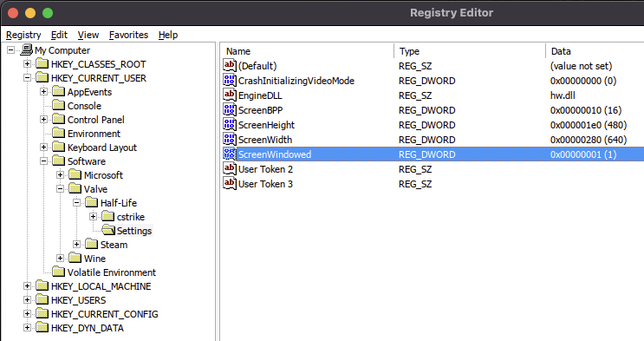
Task: Click the My Computer icon in tree
Action: click(x=27, y=50)
